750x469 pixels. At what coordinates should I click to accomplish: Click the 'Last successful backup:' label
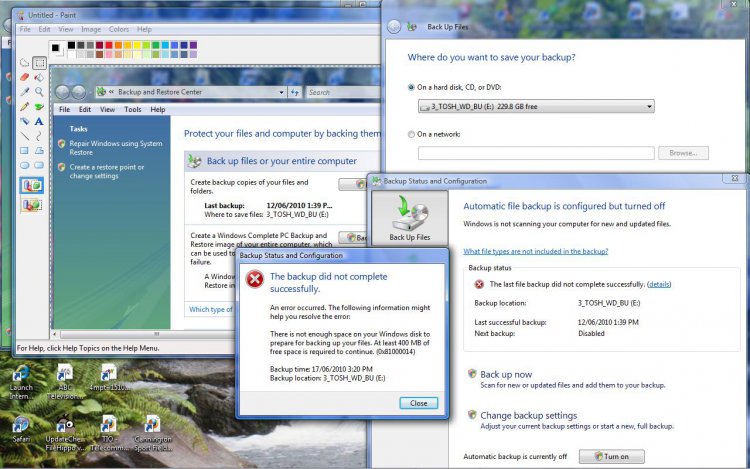click(x=510, y=322)
